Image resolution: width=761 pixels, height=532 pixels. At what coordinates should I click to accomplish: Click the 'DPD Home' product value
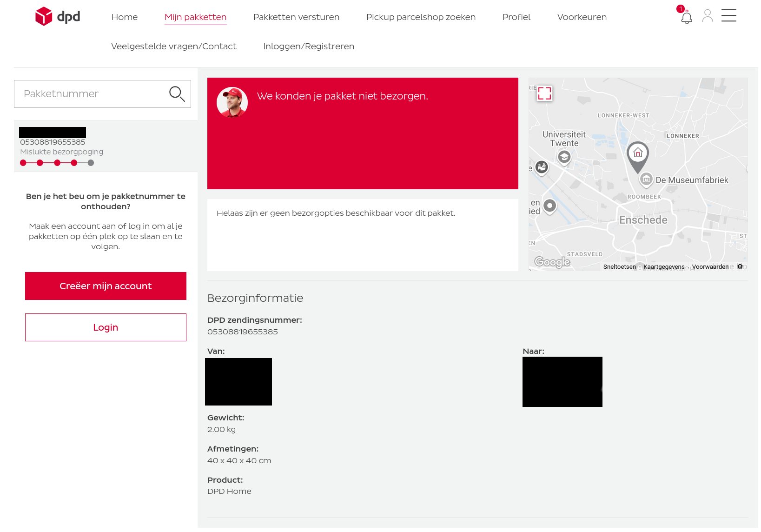[229, 492]
